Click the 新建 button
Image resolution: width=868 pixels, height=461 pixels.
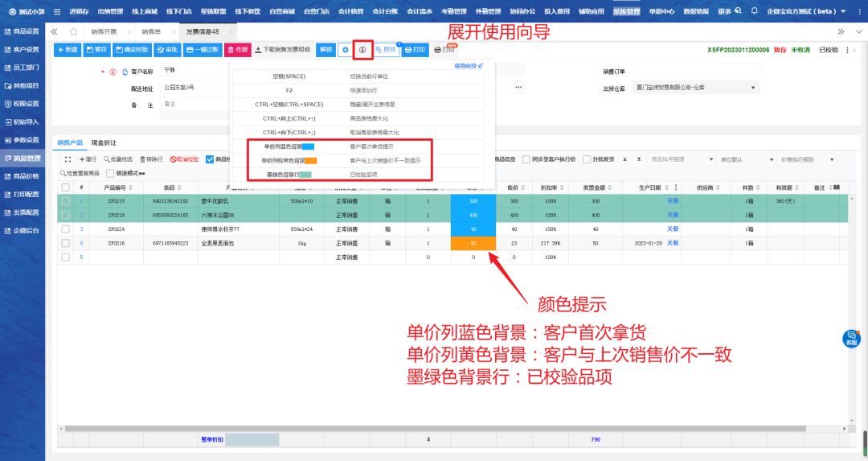(x=68, y=50)
